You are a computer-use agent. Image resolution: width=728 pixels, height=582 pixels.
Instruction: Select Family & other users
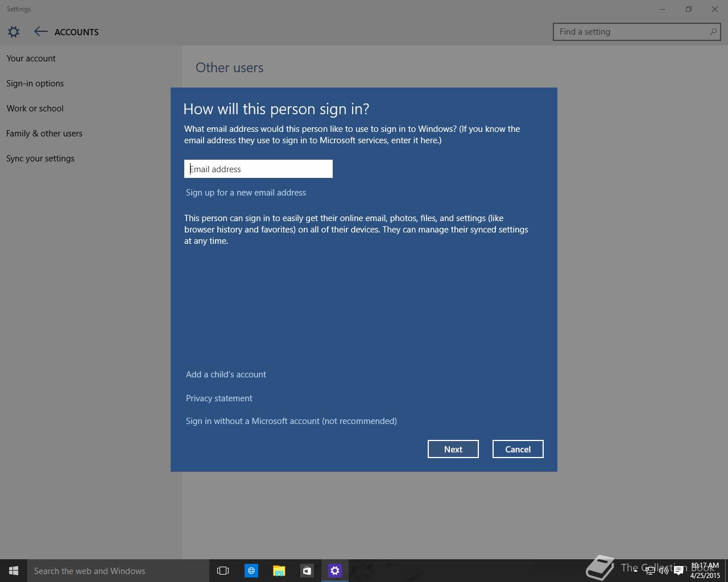pyautogui.click(x=44, y=134)
